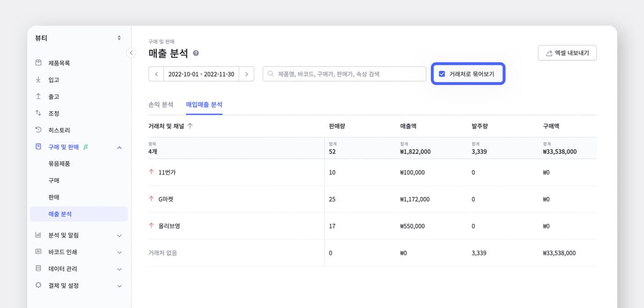Open the date range 2022-10-01 - 2022-11-30 picker
Viewport: 644px width, 308px height.
tap(201, 74)
